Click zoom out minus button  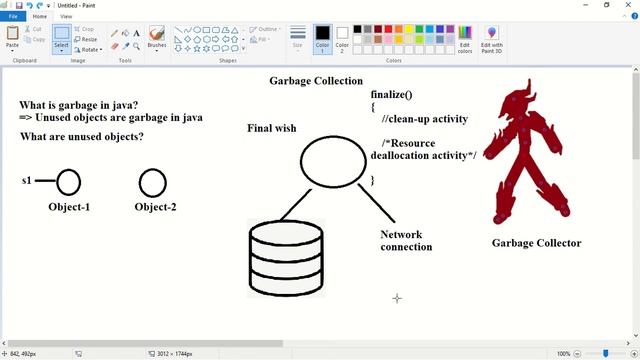click(577, 354)
